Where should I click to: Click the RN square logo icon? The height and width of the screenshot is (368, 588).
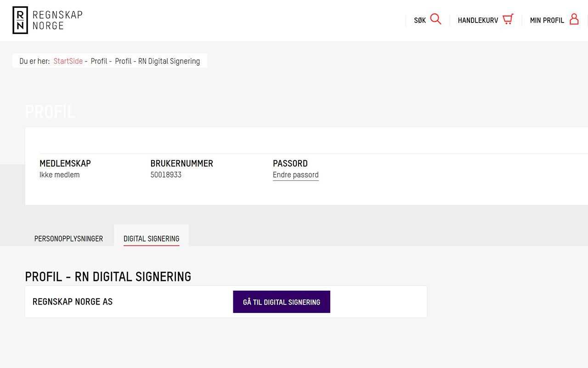(x=20, y=20)
